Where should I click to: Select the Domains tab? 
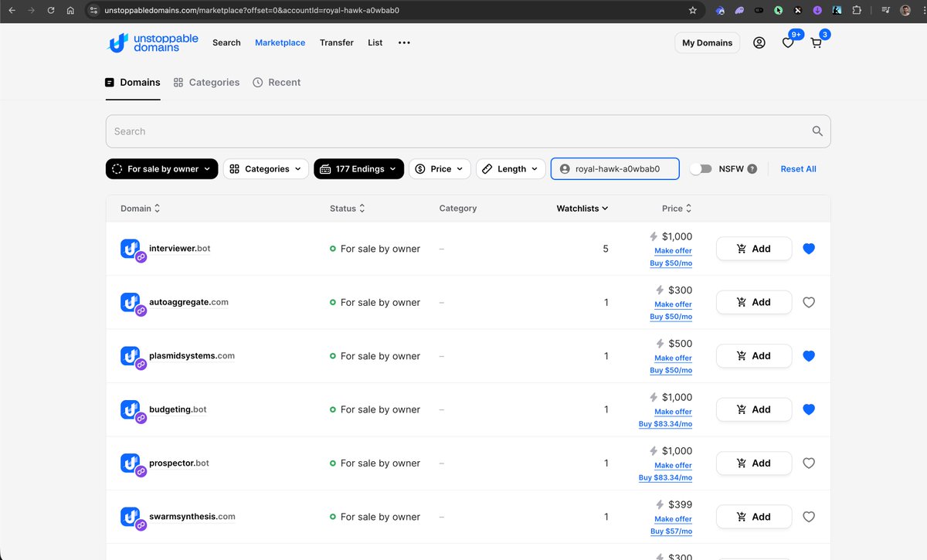coord(133,83)
